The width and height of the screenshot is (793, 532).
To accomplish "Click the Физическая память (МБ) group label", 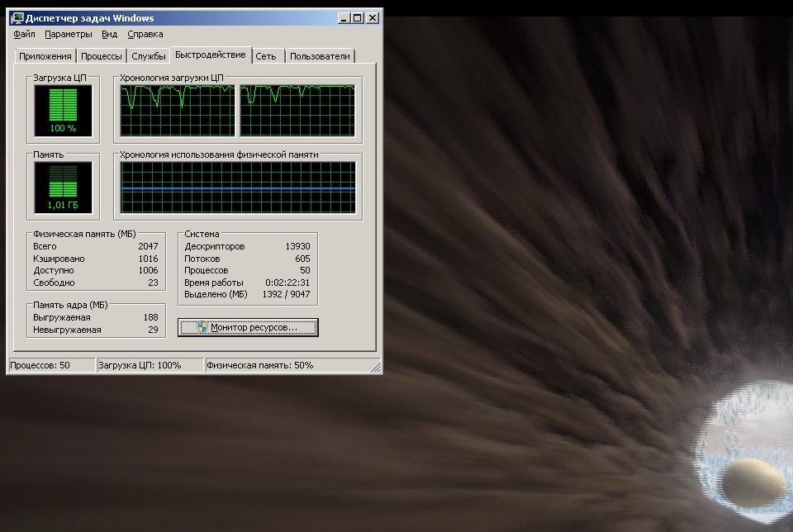I will (84, 234).
